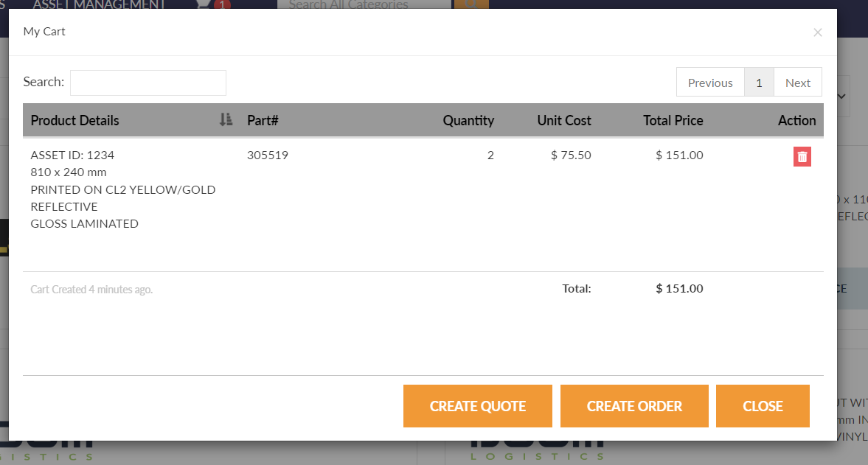Screen dimensions: 868x465
Task: Sort table by Quantity column header
Action: coord(468,120)
